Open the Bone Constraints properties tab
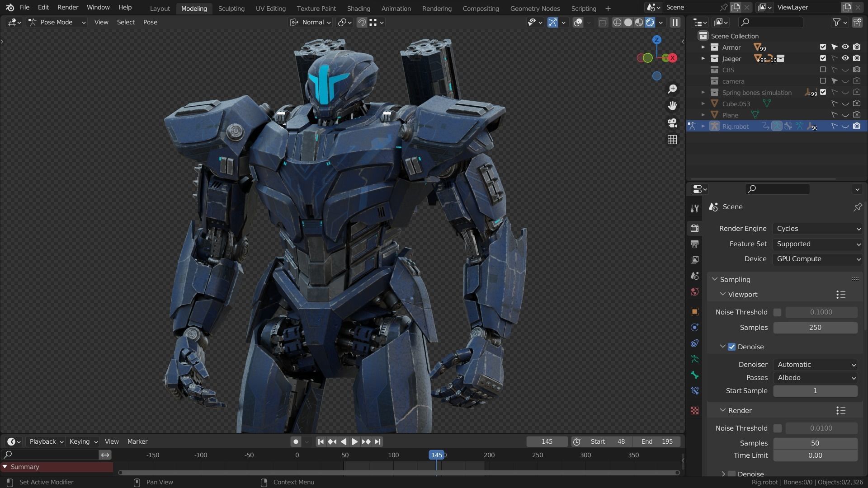Viewport: 868px width, 488px height. [695, 391]
